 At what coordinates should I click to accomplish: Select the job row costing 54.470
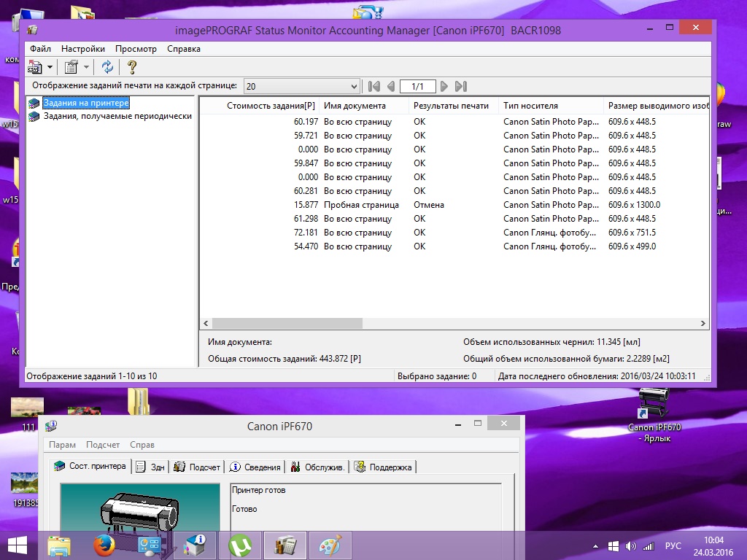click(454, 246)
